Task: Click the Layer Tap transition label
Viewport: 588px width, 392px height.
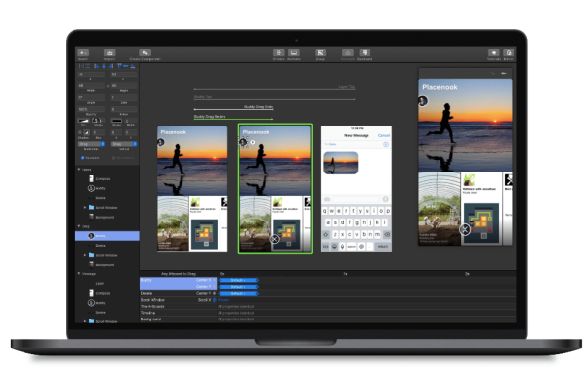Action: tap(347, 87)
